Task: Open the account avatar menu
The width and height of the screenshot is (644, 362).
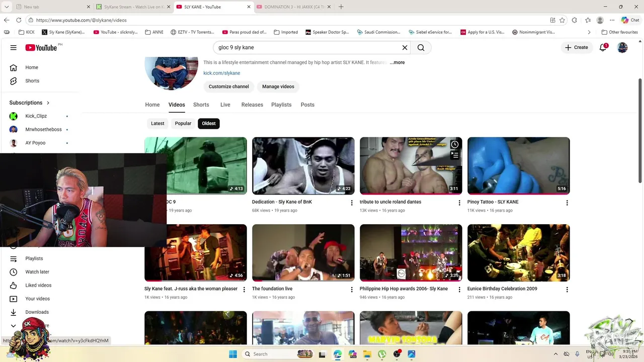Action: [622, 47]
